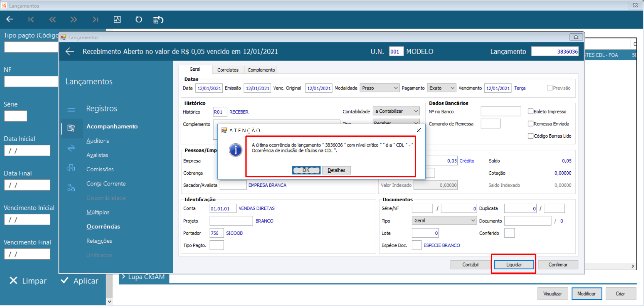This screenshot has height=306, width=644.
Task: Click the Lançamento number field
Action: point(555,52)
